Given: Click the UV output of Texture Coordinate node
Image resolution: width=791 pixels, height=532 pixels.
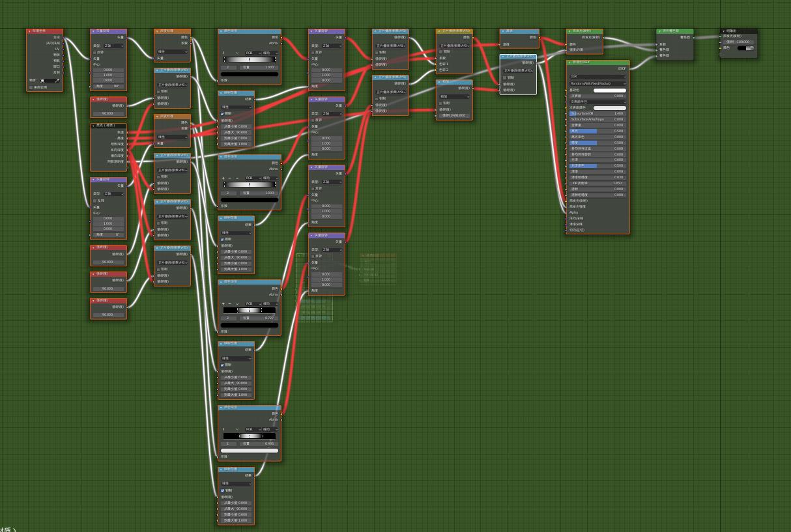Looking at the screenshot, I should 57,49.
